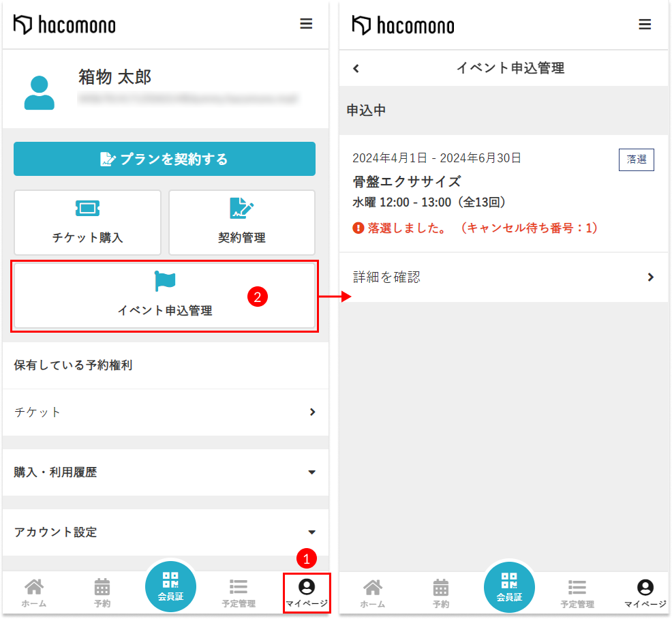Open 会員証 QR code button on right screen
This screenshot has height=619, width=672.
pos(509,586)
